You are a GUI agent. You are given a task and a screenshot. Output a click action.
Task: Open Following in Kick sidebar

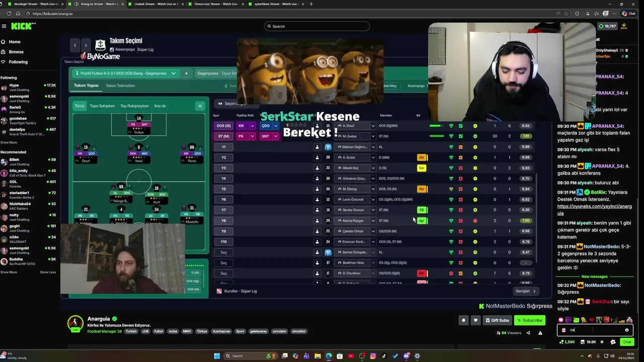18,62
